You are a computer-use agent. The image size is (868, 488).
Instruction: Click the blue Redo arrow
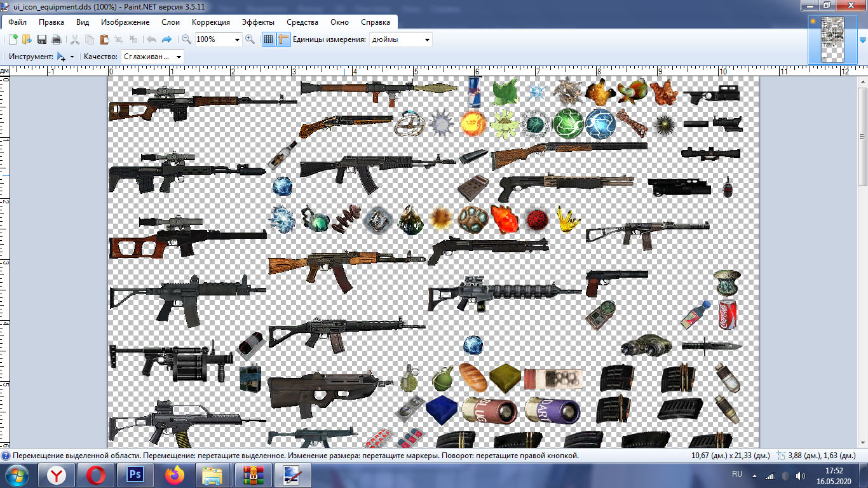click(x=167, y=39)
